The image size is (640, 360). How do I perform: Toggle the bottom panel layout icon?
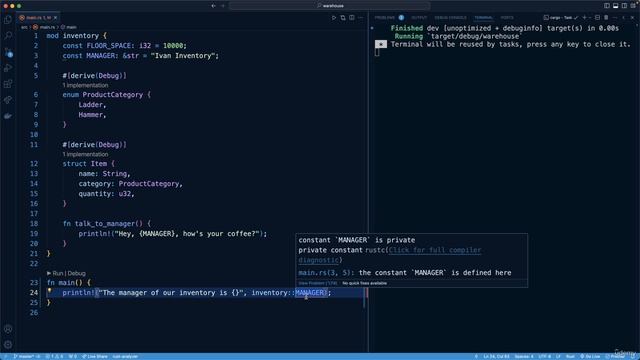coord(616,6)
